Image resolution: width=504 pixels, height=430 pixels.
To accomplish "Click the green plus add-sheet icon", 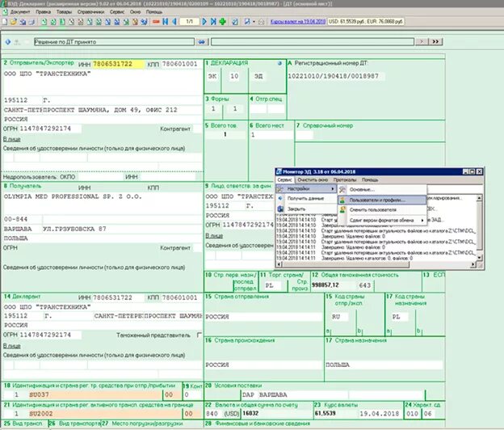I will point(222,22).
